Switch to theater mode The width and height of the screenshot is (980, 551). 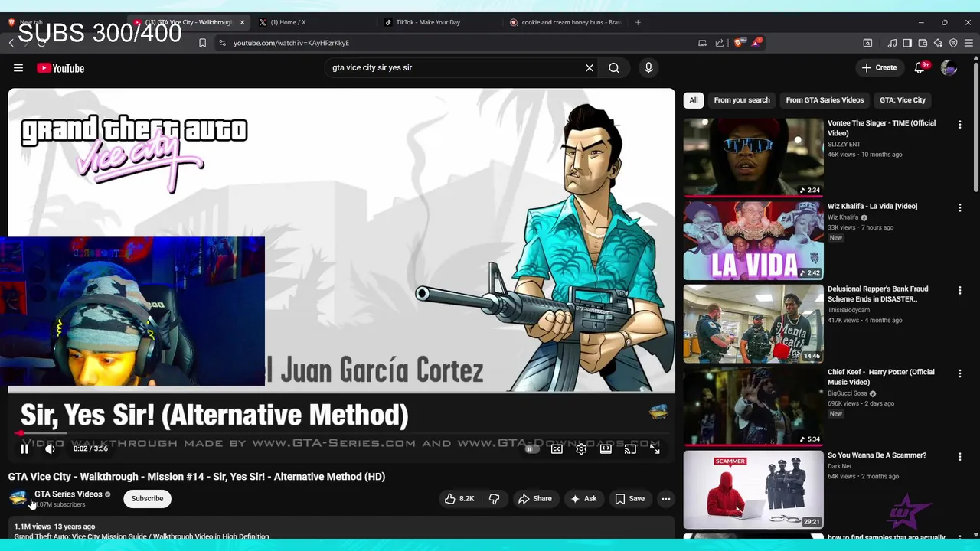(x=606, y=449)
